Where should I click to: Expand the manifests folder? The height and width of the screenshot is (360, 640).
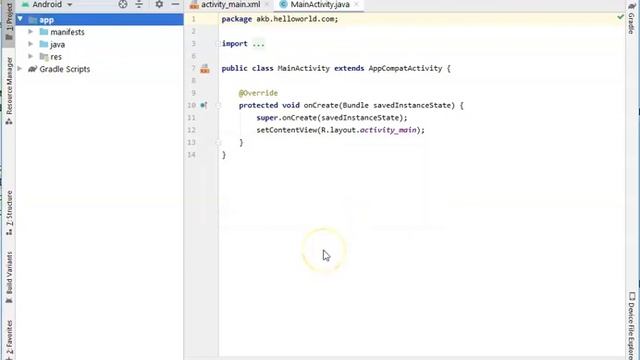point(31,31)
